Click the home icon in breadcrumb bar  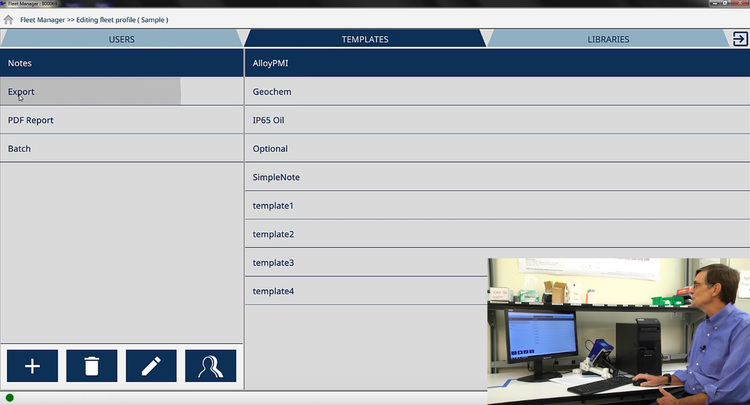pos(8,19)
